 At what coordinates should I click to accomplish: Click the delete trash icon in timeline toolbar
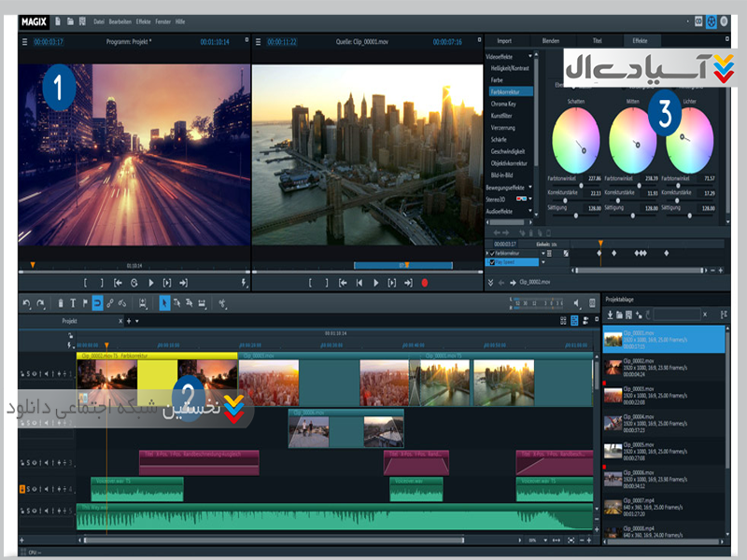coord(62,303)
